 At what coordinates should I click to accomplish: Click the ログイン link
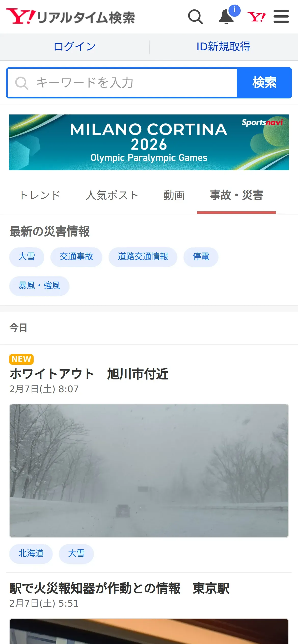point(75,47)
